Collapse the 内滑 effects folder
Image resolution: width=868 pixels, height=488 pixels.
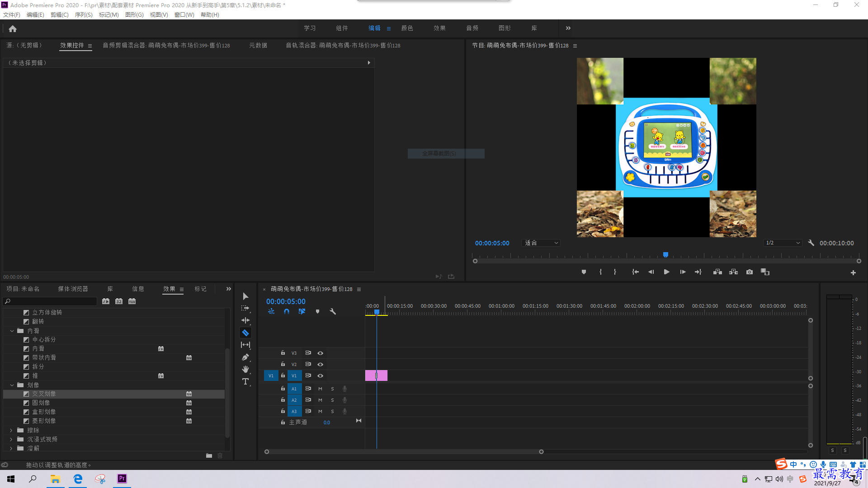click(x=12, y=331)
